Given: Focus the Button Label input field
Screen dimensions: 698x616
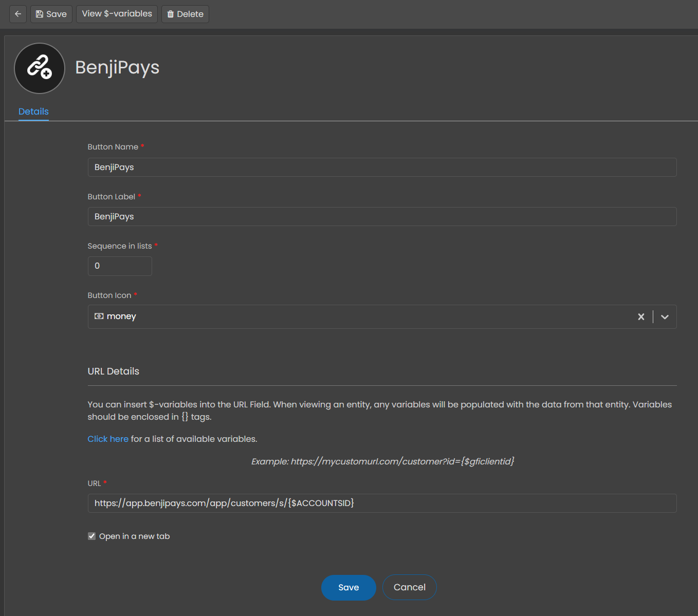Looking at the screenshot, I should (382, 216).
